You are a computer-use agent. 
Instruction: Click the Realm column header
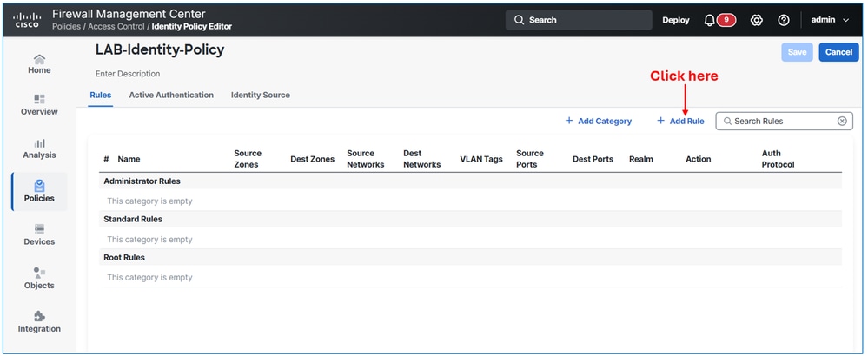(x=641, y=159)
